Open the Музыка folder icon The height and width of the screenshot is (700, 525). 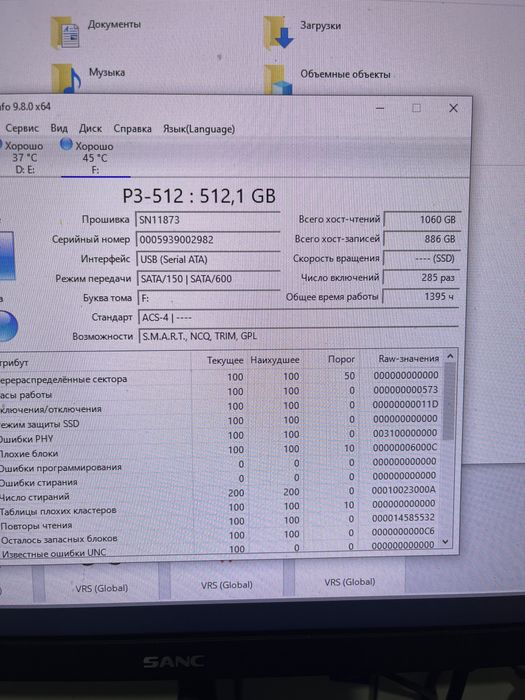[66, 78]
